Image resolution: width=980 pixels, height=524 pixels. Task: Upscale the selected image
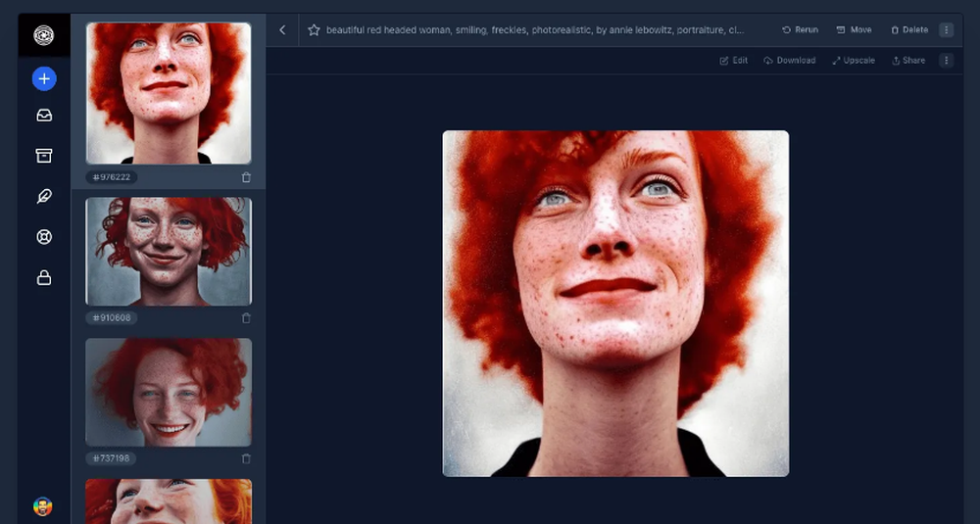click(854, 61)
